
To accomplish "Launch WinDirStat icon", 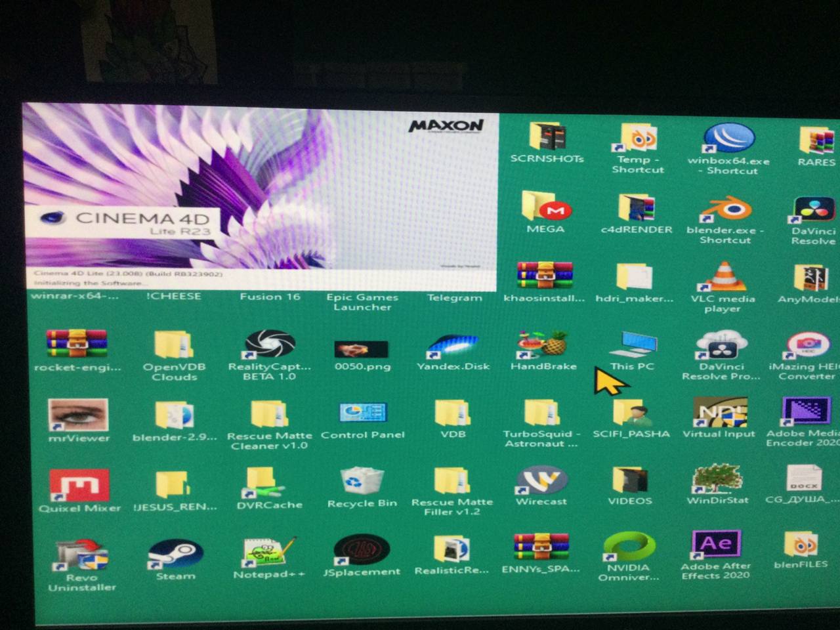I will pos(717,479).
